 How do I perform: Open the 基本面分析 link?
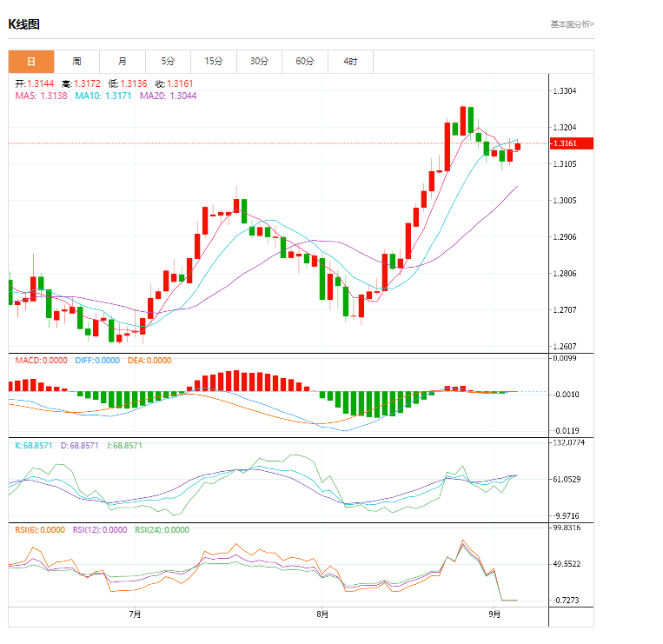tap(572, 24)
